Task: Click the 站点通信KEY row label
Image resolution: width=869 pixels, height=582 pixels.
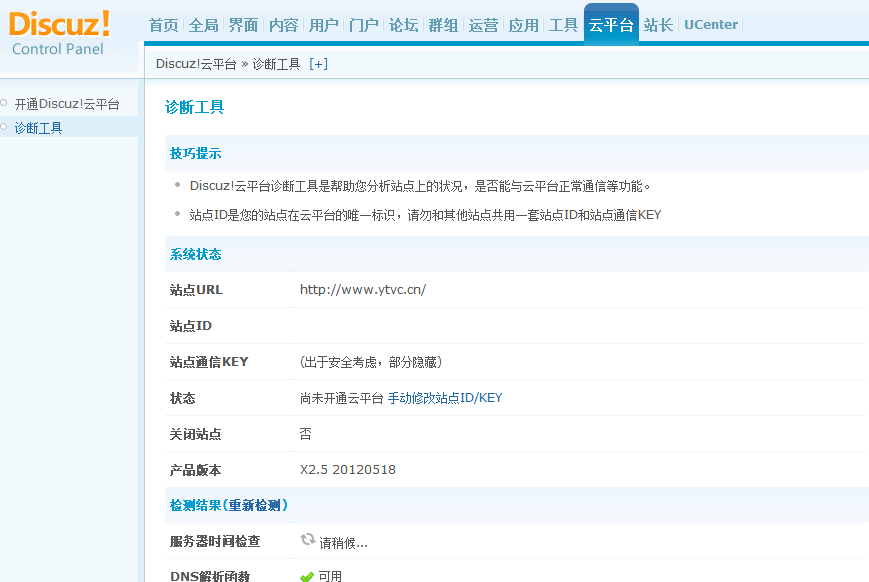Action: 209,362
